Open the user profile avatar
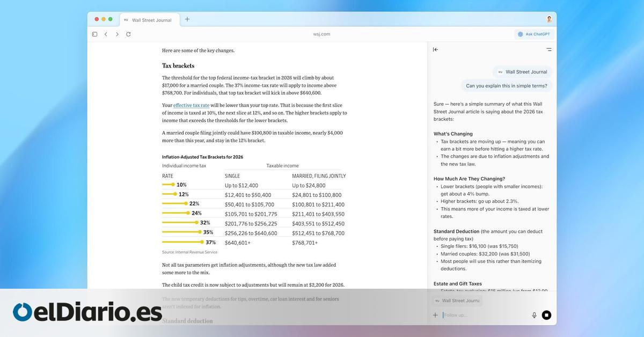This screenshot has height=337, width=644. click(x=549, y=19)
